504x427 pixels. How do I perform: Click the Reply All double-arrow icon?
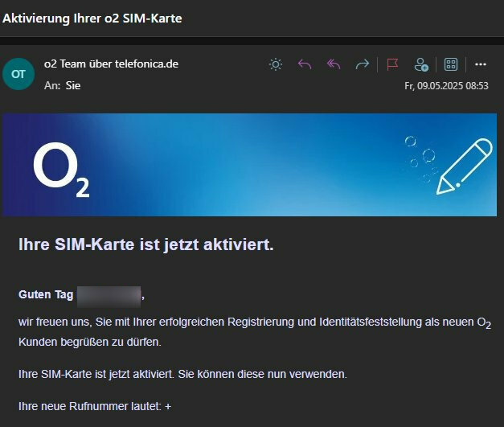[334, 64]
